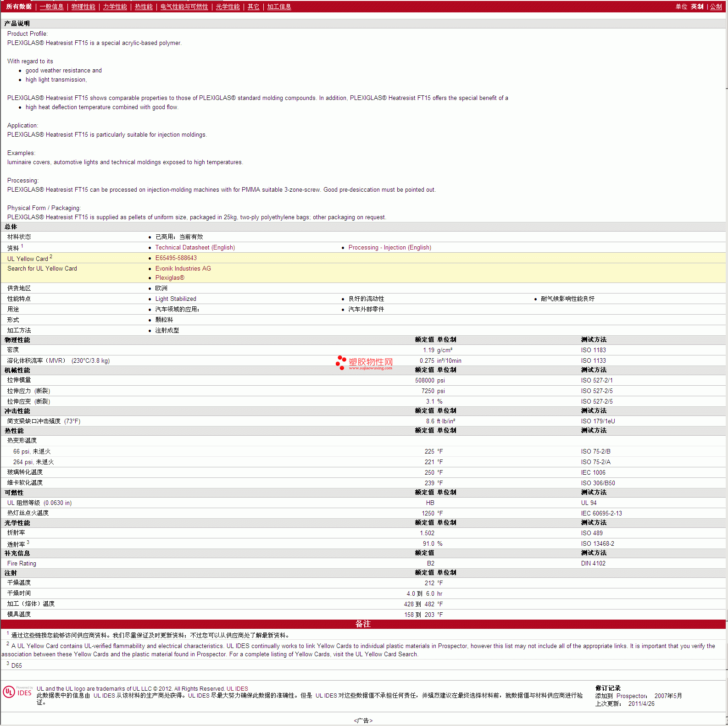Click 拉伸应力 (断裂) value 7250
728x726 pixels.
[428, 391]
